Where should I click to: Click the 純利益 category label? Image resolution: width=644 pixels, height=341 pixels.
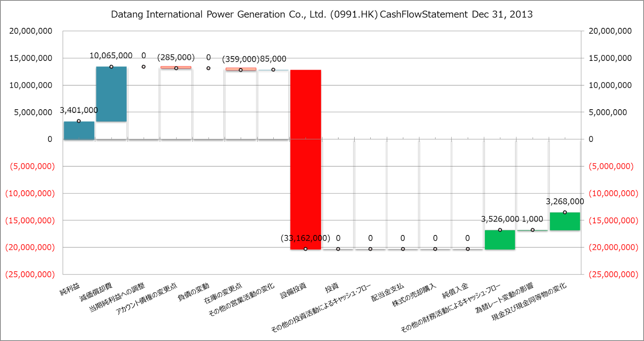click(x=70, y=289)
